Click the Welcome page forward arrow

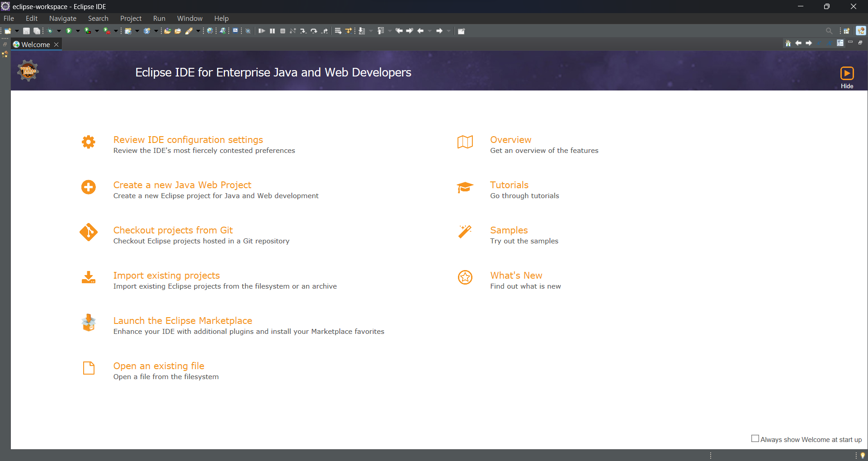[809, 43]
